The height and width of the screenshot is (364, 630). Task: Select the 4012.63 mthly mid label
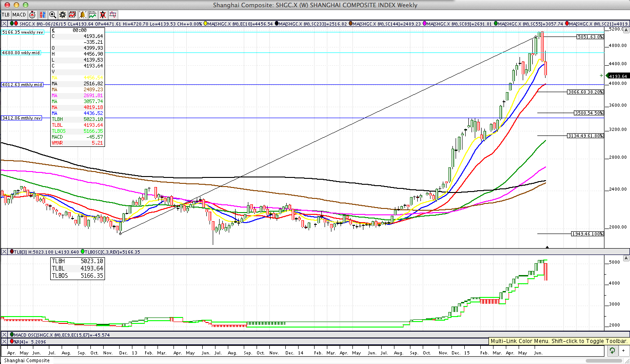point(22,84)
